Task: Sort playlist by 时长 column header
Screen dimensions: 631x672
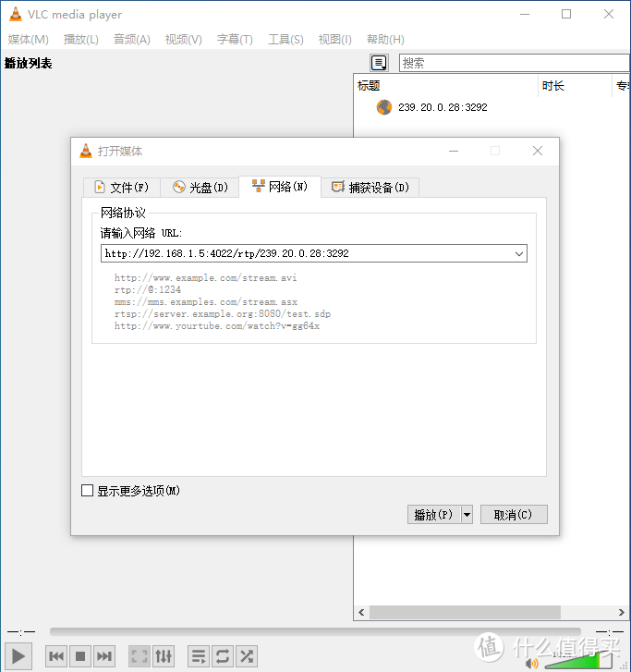Action: point(575,86)
